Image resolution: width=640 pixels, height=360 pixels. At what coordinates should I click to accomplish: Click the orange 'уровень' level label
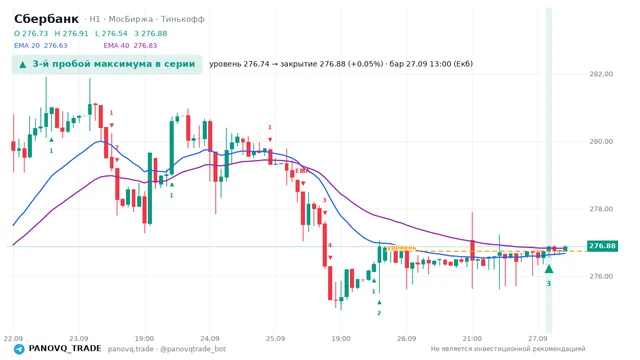tap(402, 248)
